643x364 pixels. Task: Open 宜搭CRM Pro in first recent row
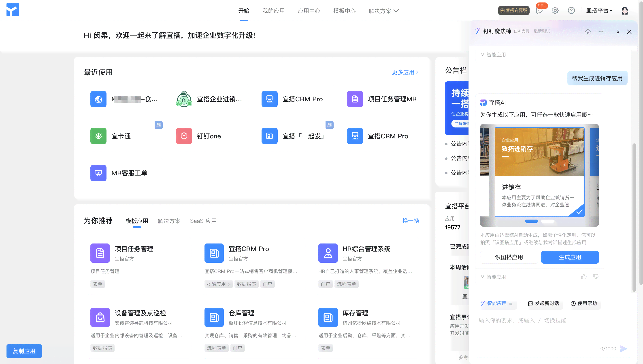tap(269, 99)
